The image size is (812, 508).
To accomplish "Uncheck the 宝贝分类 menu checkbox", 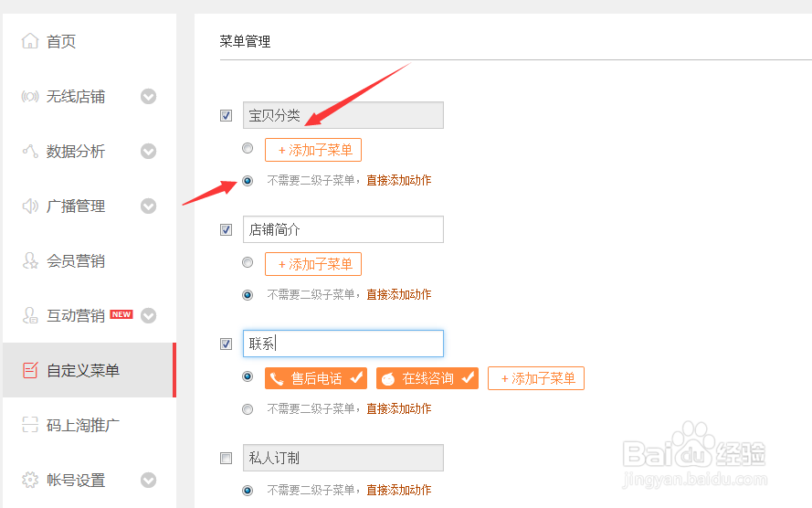I will [227, 115].
